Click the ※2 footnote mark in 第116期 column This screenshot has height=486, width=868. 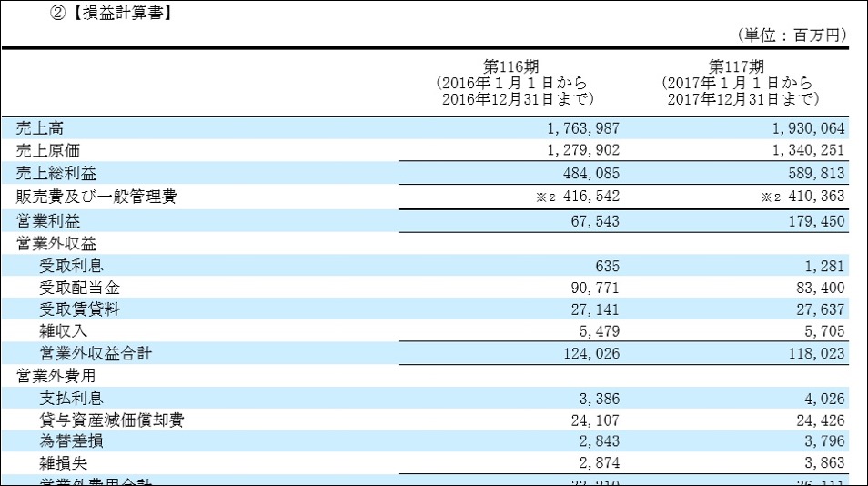(x=545, y=197)
